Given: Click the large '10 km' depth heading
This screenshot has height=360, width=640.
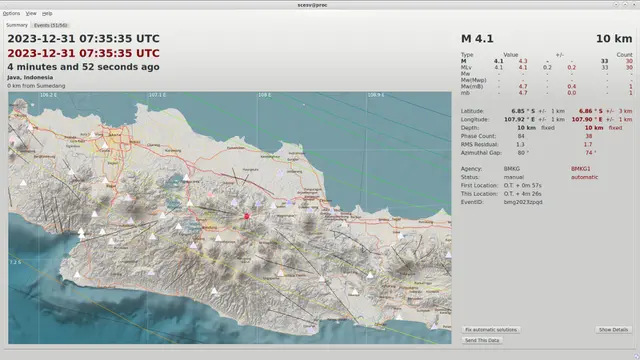Looking at the screenshot, I should tap(614, 39).
